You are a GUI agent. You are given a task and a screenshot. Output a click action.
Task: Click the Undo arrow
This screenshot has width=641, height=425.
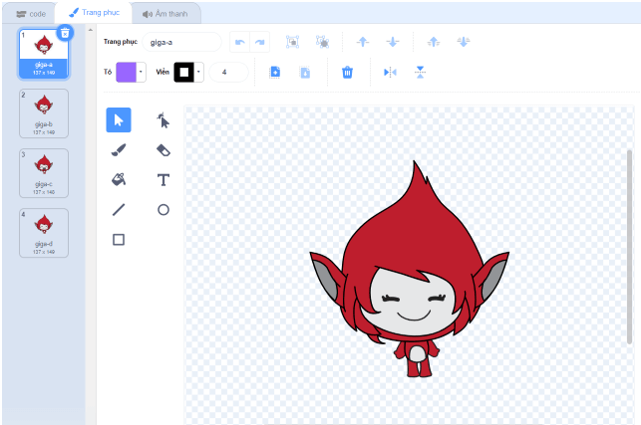click(x=239, y=42)
